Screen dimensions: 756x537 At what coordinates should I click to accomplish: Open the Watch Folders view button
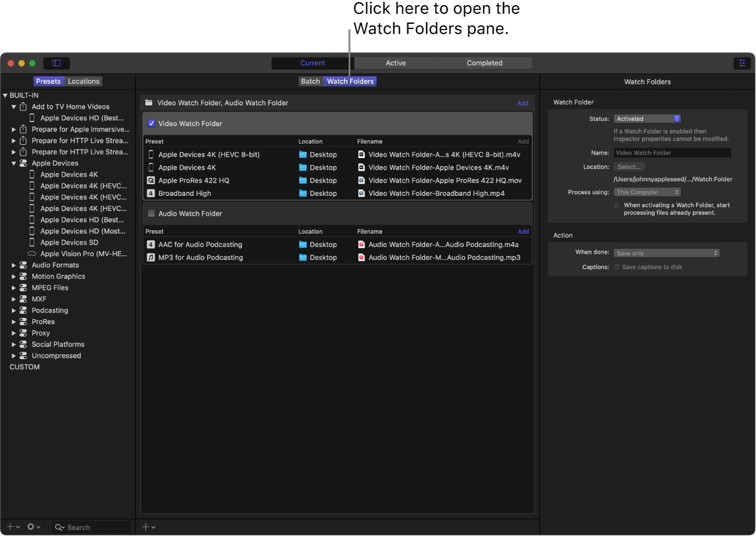click(x=351, y=81)
